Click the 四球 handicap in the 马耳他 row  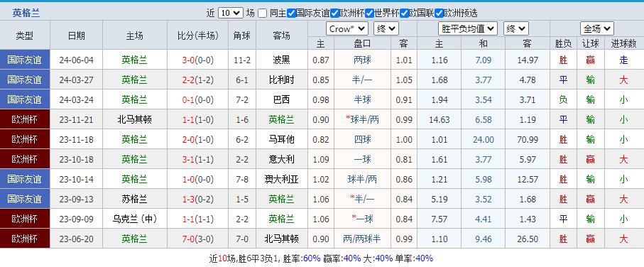point(362,140)
